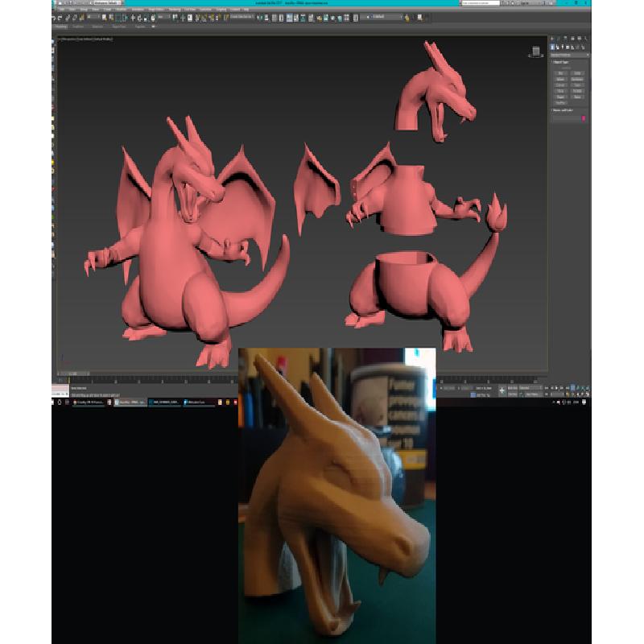Open the Reference Coordinate System dropdown
Screen dimensions: 644x644
[x=164, y=17]
